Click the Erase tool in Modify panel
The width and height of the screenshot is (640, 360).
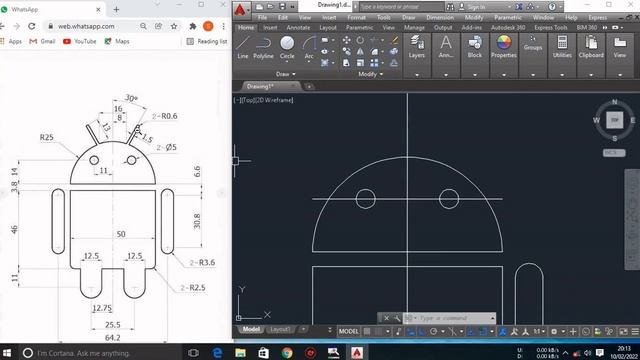click(x=394, y=40)
